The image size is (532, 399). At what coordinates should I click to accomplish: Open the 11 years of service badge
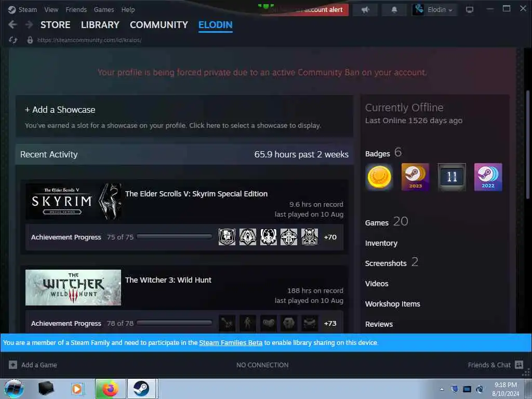point(452,177)
